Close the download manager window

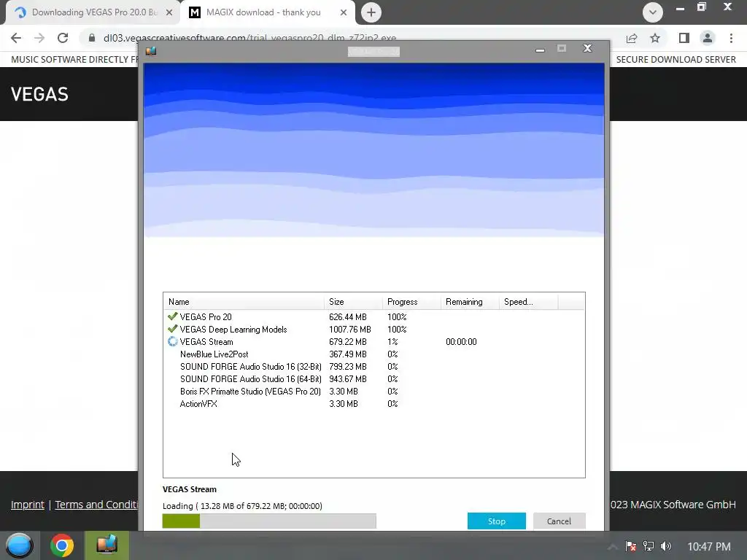[x=587, y=48]
